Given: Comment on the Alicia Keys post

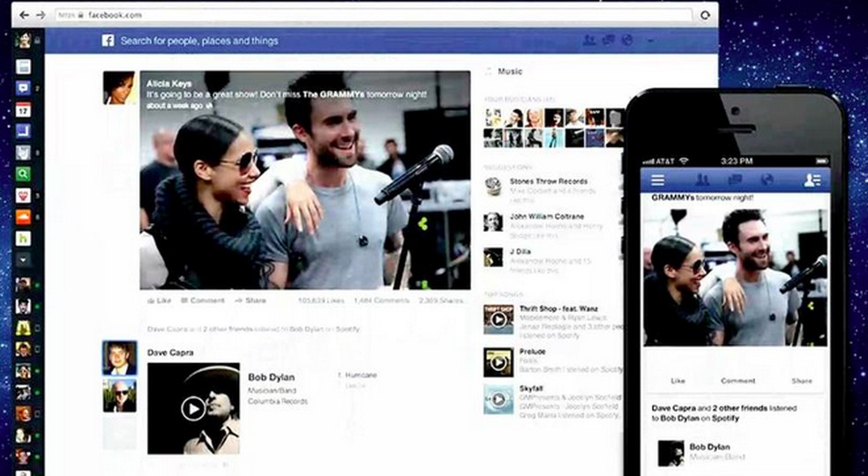Looking at the screenshot, I should tap(203, 301).
